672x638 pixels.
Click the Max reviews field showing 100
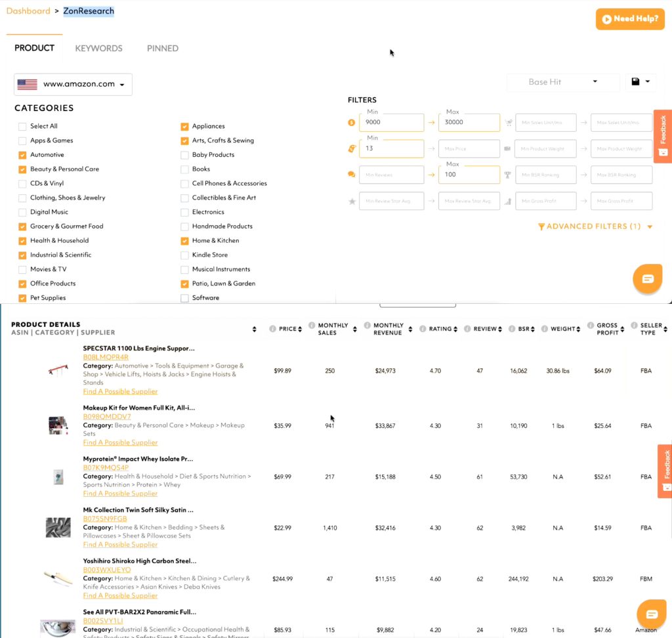pyautogui.click(x=469, y=175)
